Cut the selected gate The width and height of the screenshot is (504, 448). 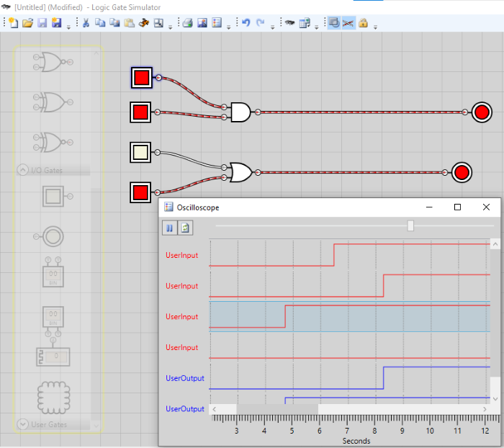pos(86,23)
